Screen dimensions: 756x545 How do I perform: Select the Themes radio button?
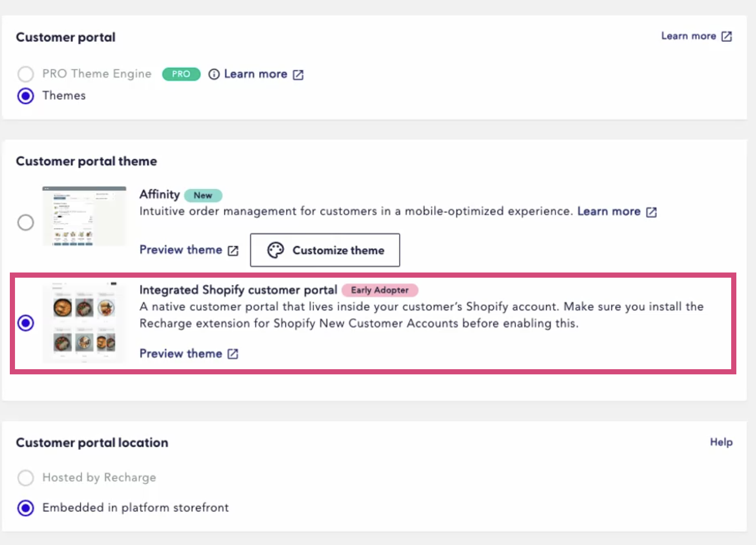coord(25,96)
